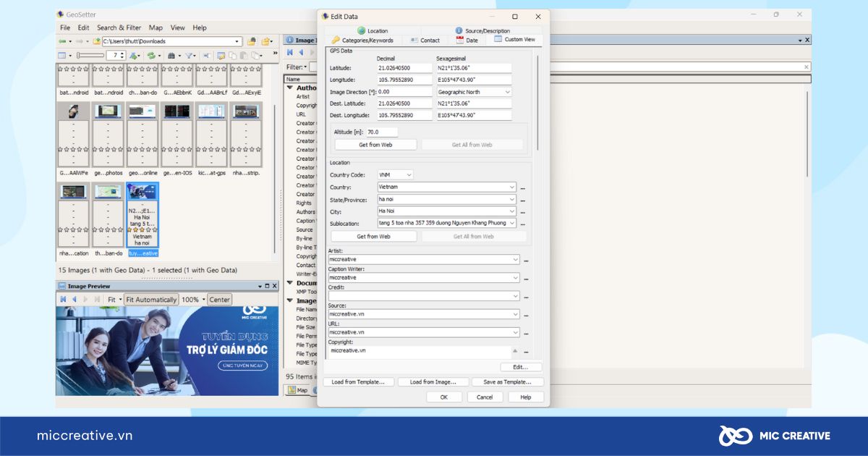Open the Geographic North direction dropdown

tap(507, 92)
